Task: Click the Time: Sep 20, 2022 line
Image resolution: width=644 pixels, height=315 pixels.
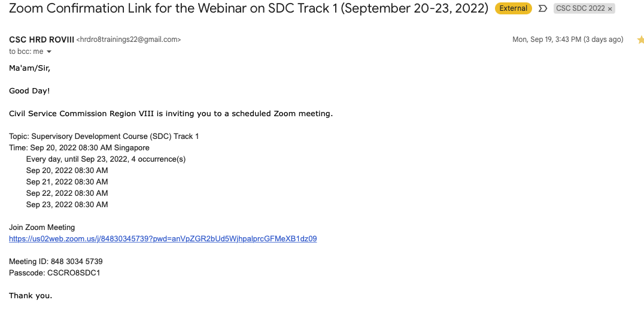Action: pyautogui.click(x=79, y=148)
